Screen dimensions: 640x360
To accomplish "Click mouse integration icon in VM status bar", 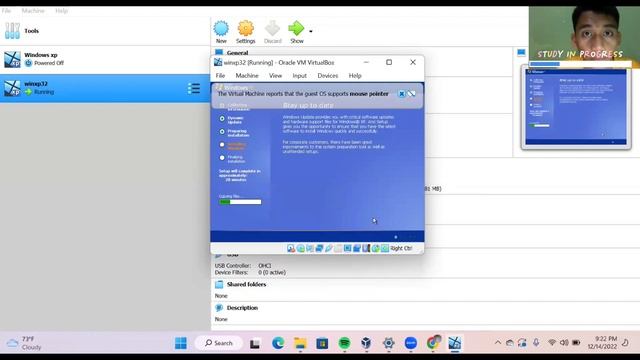I will coord(376,248).
